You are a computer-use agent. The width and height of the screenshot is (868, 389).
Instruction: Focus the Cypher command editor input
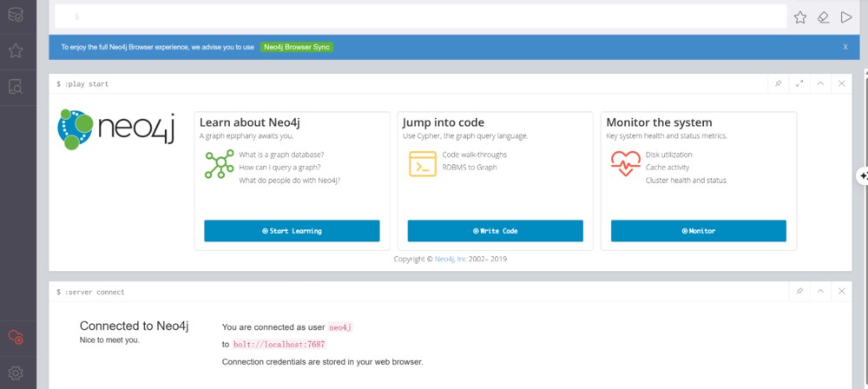click(x=421, y=16)
